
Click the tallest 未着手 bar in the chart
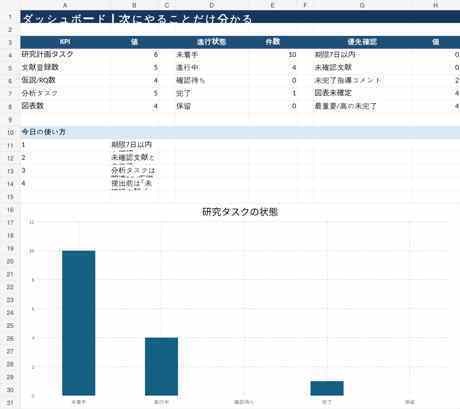(x=79, y=323)
